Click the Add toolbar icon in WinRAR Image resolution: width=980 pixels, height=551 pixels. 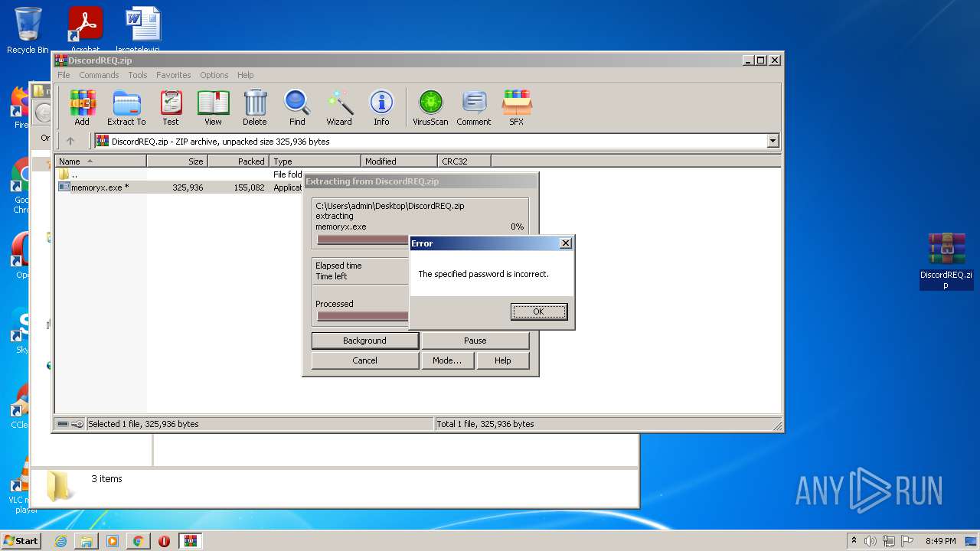coord(82,108)
